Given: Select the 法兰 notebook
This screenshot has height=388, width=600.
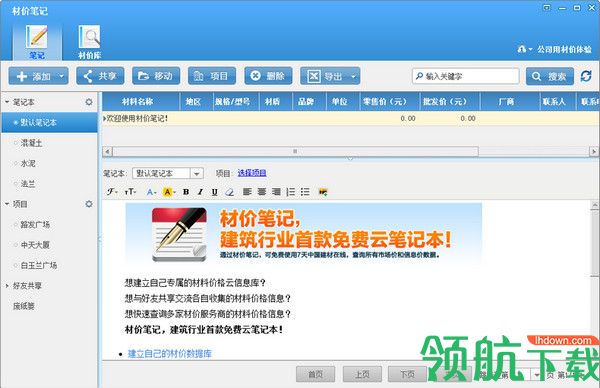Looking at the screenshot, I should tap(28, 184).
